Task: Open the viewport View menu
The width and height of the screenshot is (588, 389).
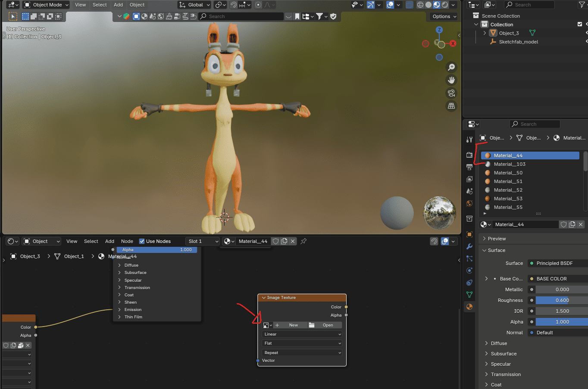Action: 80,5
